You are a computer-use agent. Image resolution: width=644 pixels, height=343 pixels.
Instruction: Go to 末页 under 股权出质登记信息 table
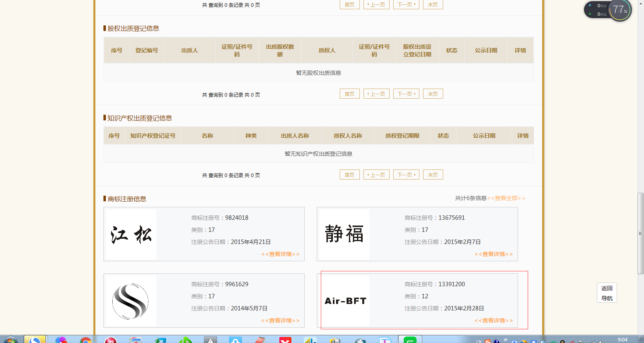433,94
